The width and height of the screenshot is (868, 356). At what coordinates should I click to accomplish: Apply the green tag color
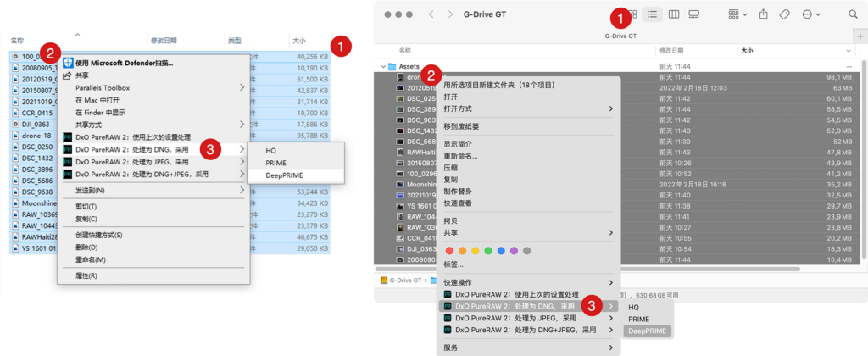[x=488, y=250]
